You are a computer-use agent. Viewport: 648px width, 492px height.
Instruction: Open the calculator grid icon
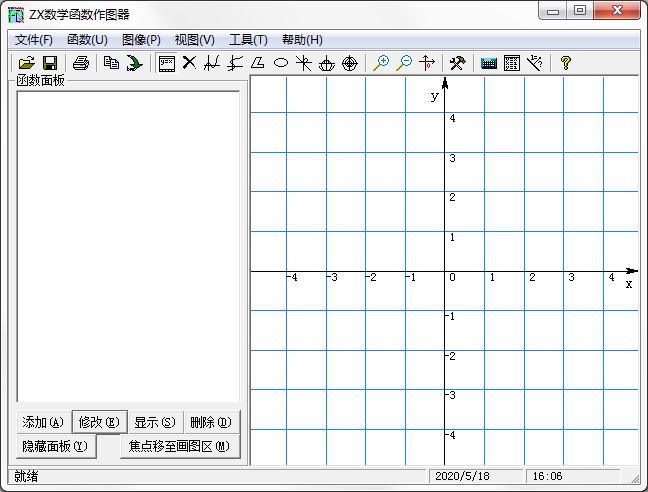pos(512,63)
